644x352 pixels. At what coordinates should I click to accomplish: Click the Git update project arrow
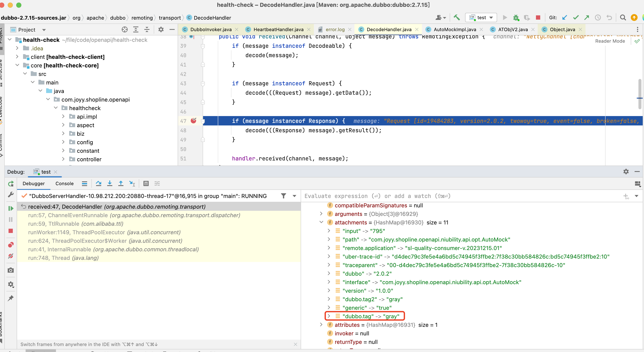click(x=565, y=17)
